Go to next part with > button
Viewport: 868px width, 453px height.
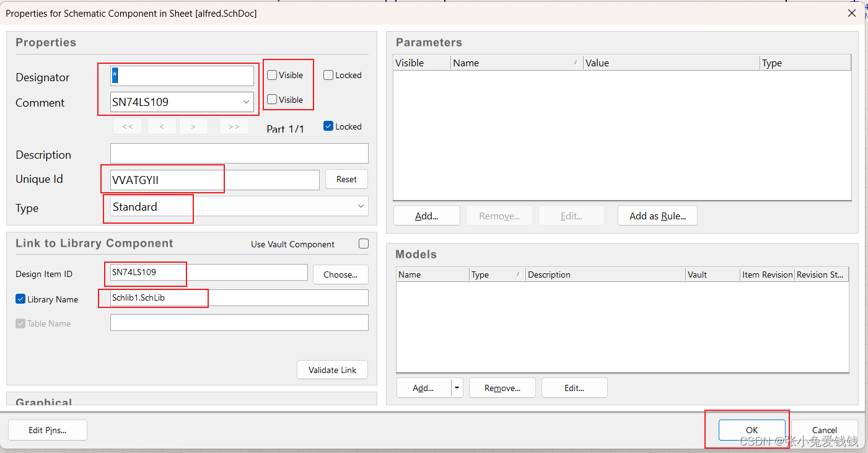pos(193,126)
